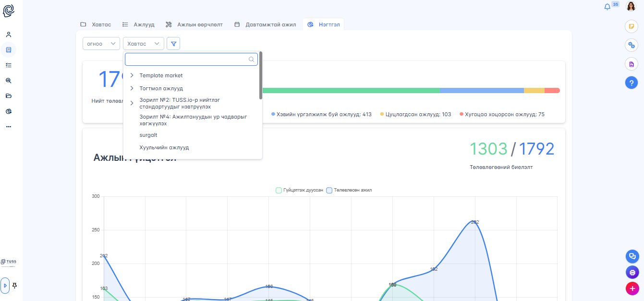The width and height of the screenshot is (644, 301).
Task: Select surgalt folder item
Action: click(148, 135)
